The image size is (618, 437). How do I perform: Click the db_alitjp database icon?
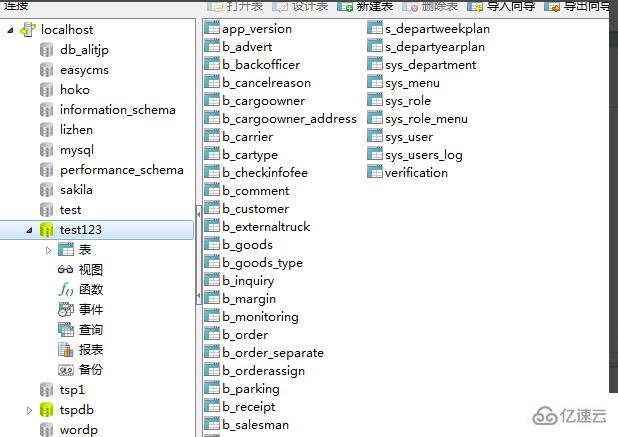click(47, 50)
